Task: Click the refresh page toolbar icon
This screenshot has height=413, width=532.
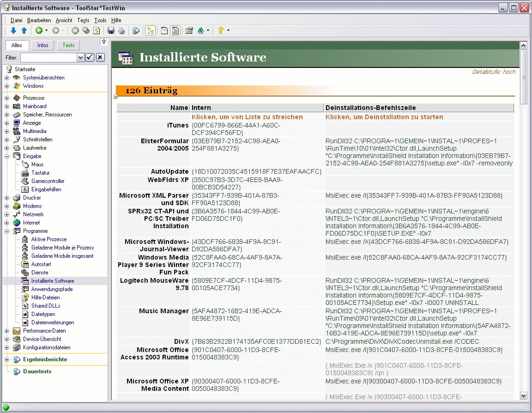Action: [97, 31]
